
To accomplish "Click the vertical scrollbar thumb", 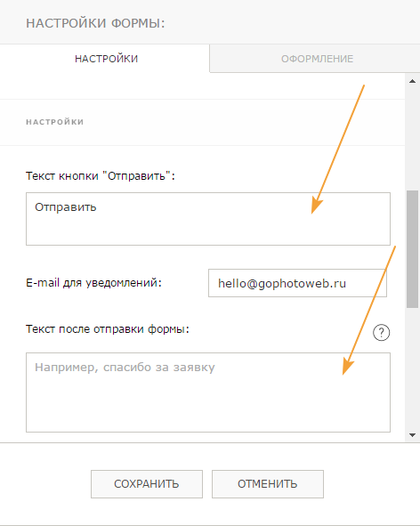I will coord(412,249).
